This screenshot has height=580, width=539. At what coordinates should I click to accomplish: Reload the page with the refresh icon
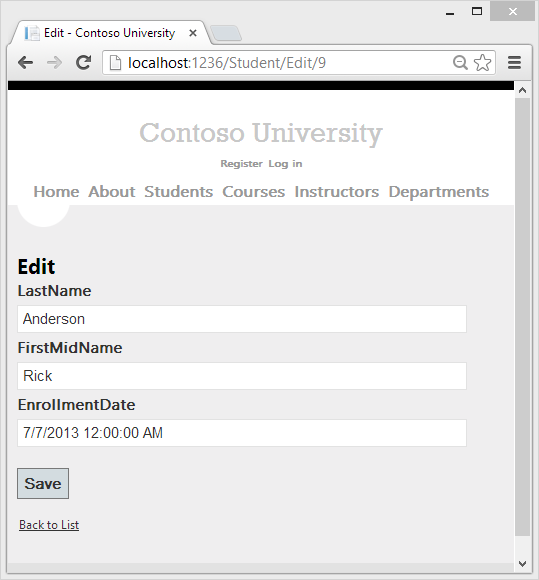pos(84,63)
